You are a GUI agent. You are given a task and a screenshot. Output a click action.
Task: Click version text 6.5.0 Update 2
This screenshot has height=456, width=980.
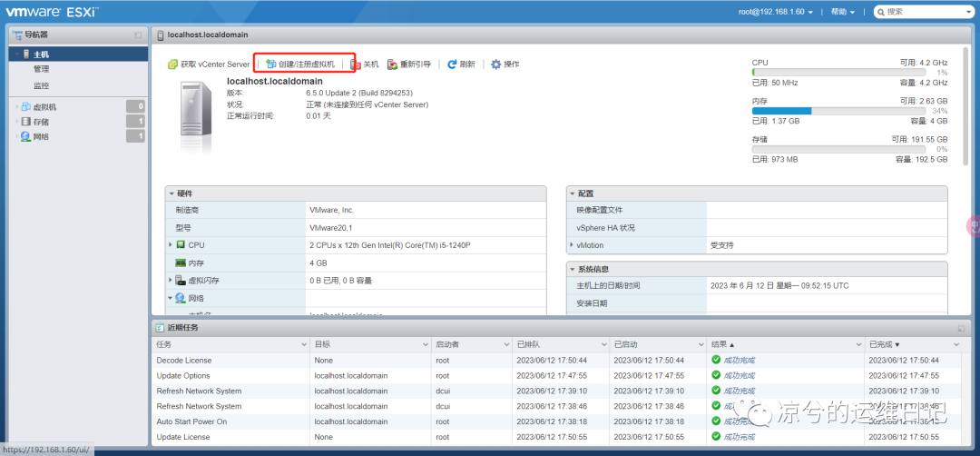[x=359, y=93]
